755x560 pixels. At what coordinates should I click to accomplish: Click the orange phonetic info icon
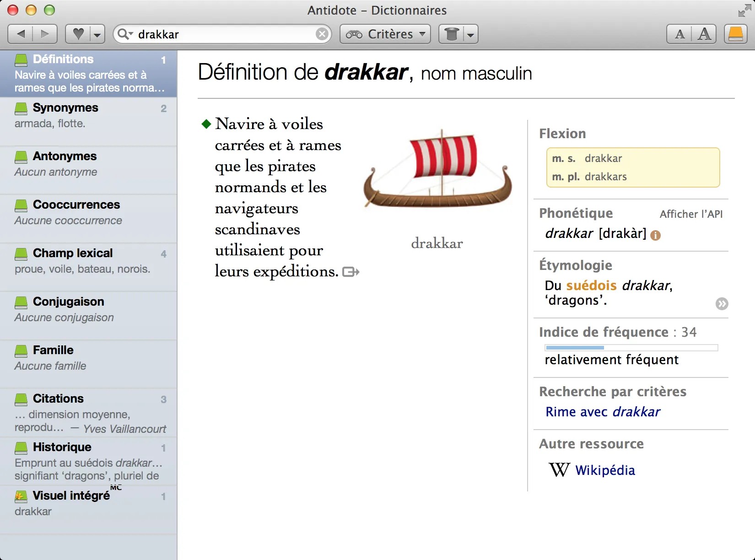pyautogui.click(x=655, y=235)
